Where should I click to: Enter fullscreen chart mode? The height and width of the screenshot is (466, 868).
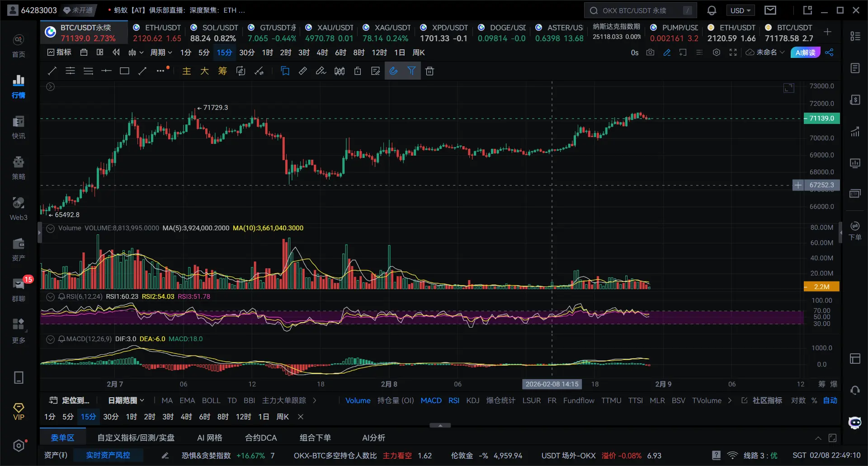[x=733, y=52]
